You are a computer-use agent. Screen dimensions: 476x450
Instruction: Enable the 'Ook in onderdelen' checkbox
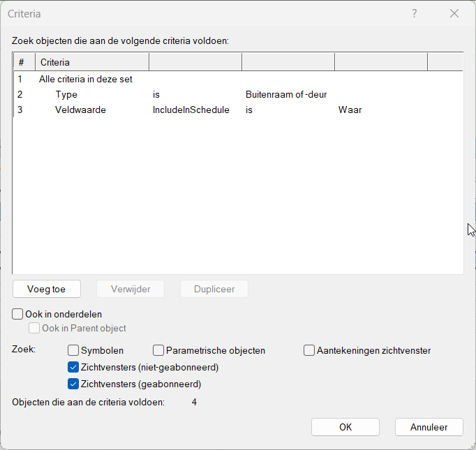[x=18, y=315]
